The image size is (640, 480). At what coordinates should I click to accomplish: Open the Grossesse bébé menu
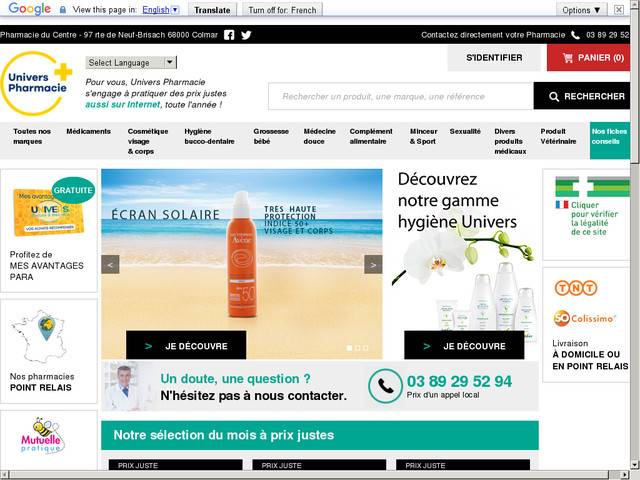point(271,136)
